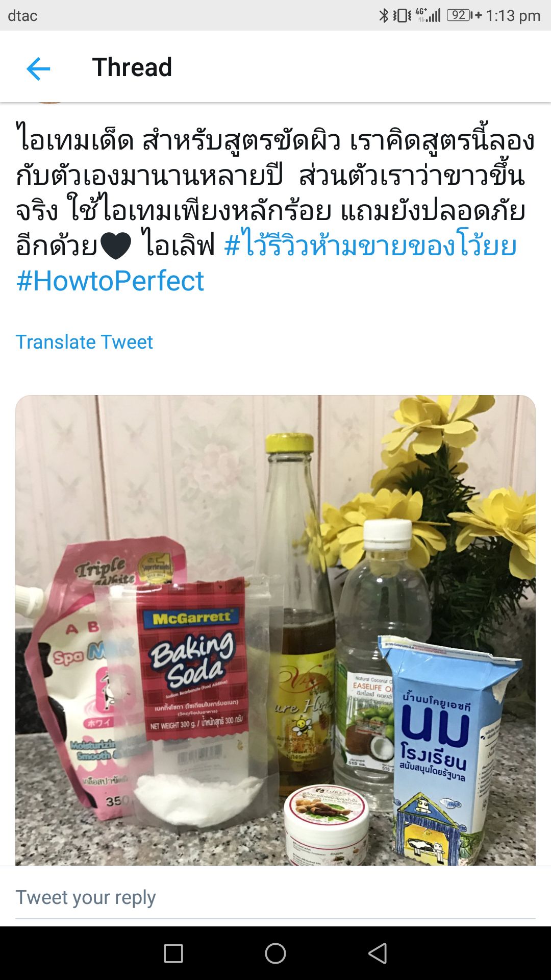Image resolution: width=551 pixels, height=980 pixels.
Task: Tap the Bluetooth status icon
Action: pos(384,15)
